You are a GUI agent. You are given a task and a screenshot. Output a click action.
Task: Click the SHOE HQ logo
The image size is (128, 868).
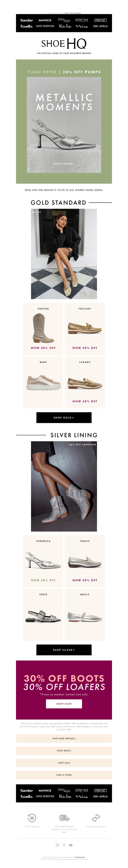coord(64,44)
